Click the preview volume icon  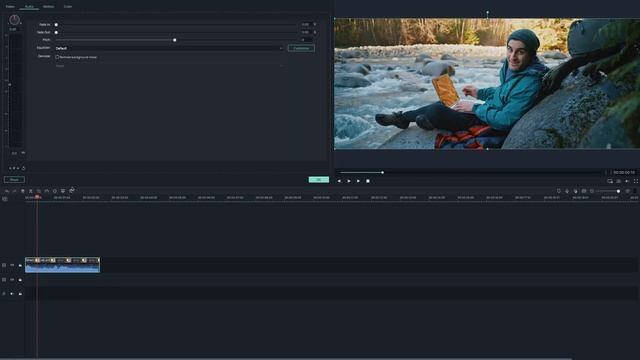627,181
